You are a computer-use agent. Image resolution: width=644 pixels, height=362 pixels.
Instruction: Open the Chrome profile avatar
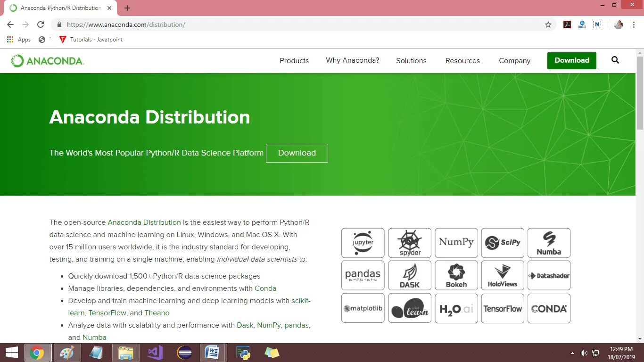[x=619, y=25]
